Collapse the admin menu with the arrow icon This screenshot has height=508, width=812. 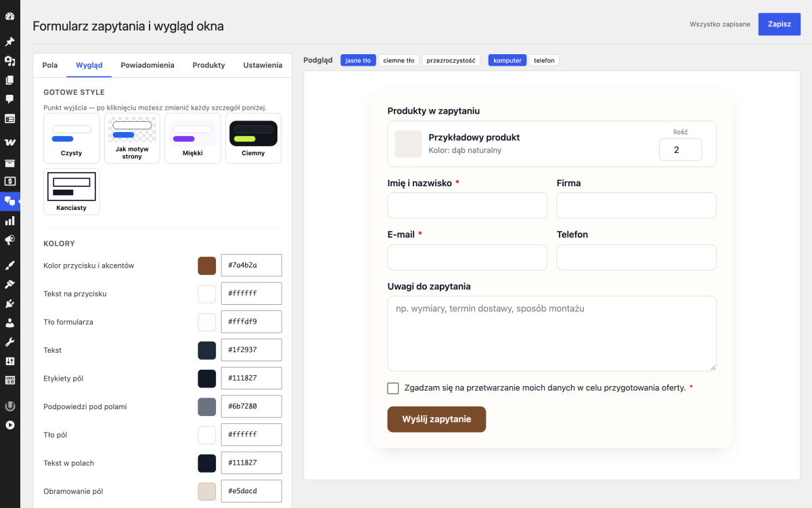click(x=10, y=425)
